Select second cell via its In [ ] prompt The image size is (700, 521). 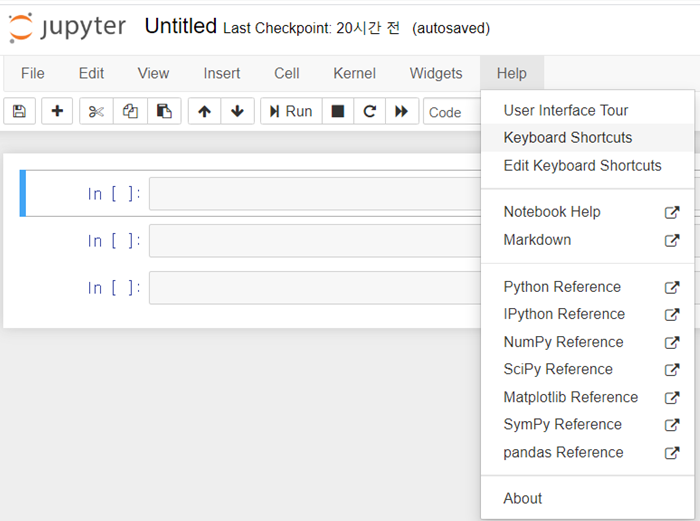[x=114, y=241]
